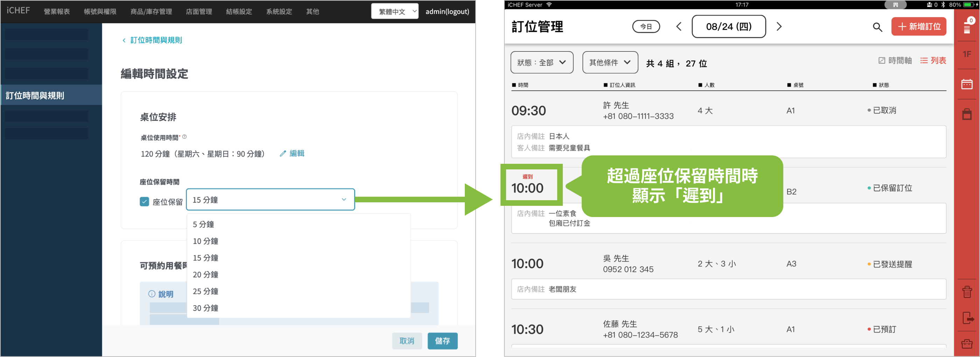Image resolution: width=980 pixels, height=357 pixels.
Task: Open the takeout bag icon in sidebar
Action: coord(966,114)
